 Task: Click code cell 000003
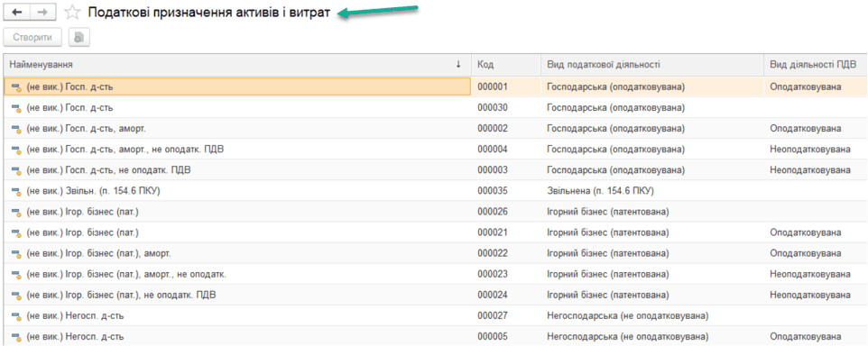coord(493,170)
